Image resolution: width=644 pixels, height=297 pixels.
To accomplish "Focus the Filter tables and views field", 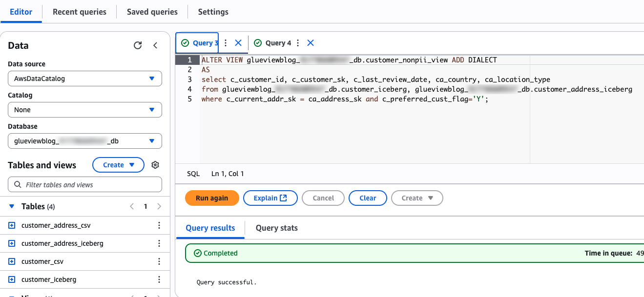I will (x=85, y=184).
